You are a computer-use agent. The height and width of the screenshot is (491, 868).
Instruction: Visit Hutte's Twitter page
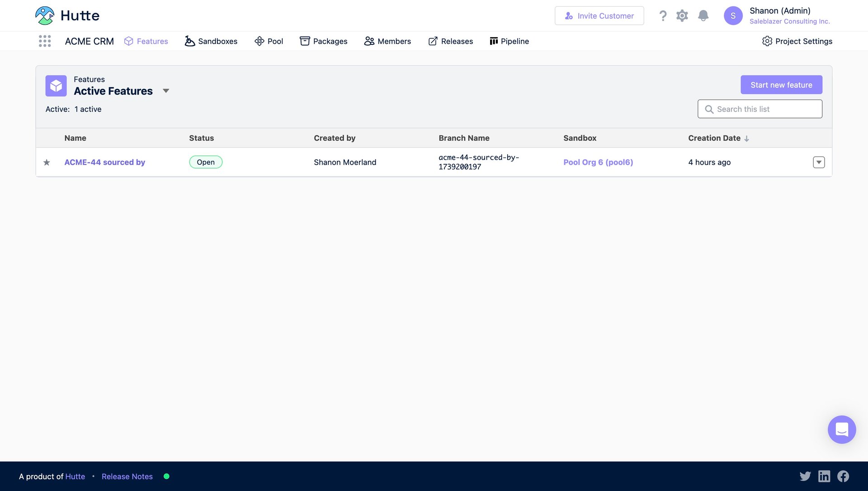pyautogui.click(x=805, y=476)
